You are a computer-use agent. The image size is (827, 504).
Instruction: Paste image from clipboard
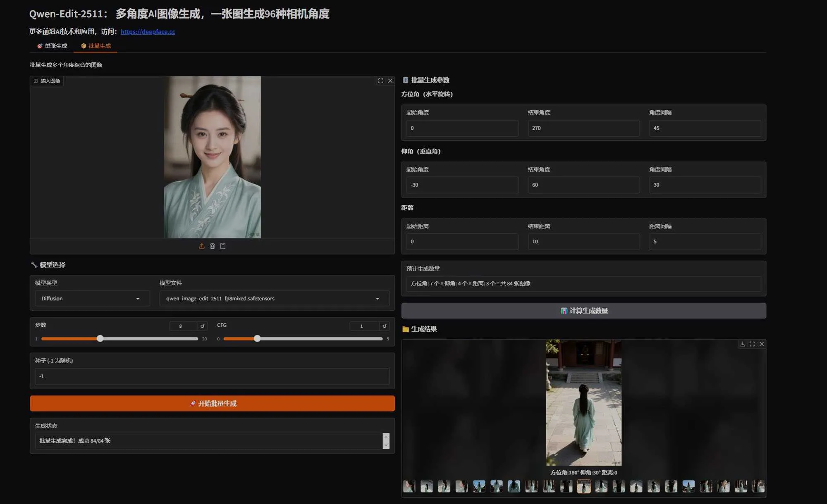pos(223,246)
